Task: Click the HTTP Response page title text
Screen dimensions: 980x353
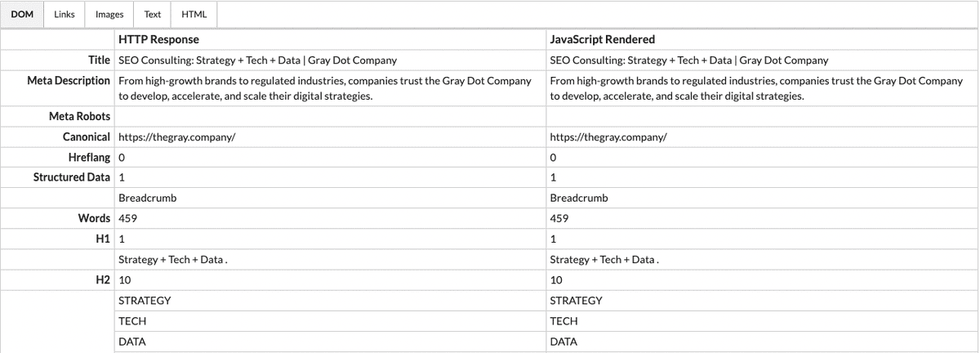Action: (257, 60)
